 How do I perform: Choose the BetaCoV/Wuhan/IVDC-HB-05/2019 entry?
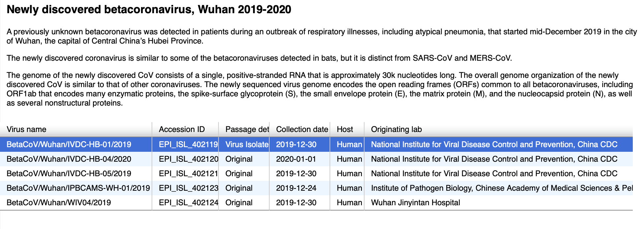pyautogui.click(x=69, y=174)
